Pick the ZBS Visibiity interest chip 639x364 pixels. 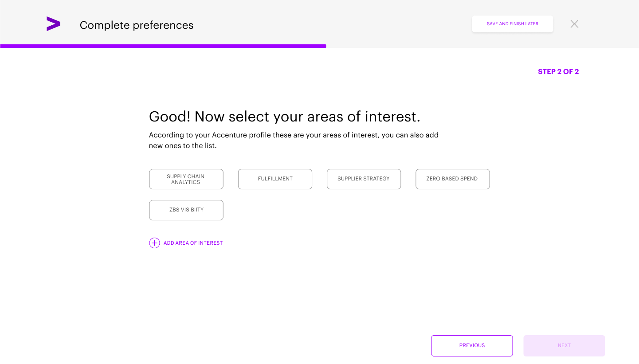click(x=186, y=210)
